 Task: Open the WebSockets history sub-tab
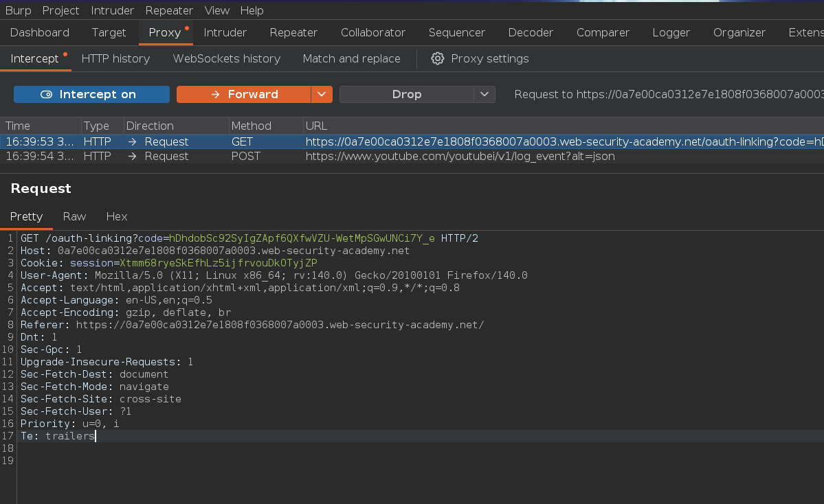(227, 59)
